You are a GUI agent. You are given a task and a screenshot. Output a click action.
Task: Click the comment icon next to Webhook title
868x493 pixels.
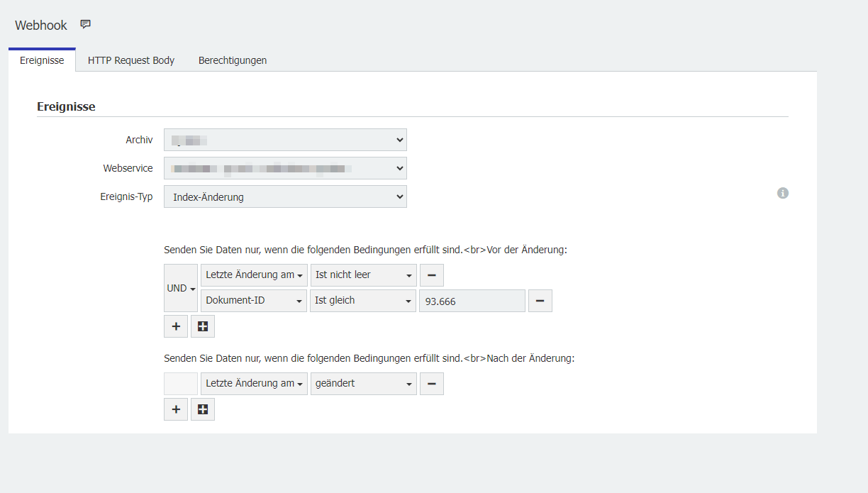pyautogui.click(x=86, y=25)
